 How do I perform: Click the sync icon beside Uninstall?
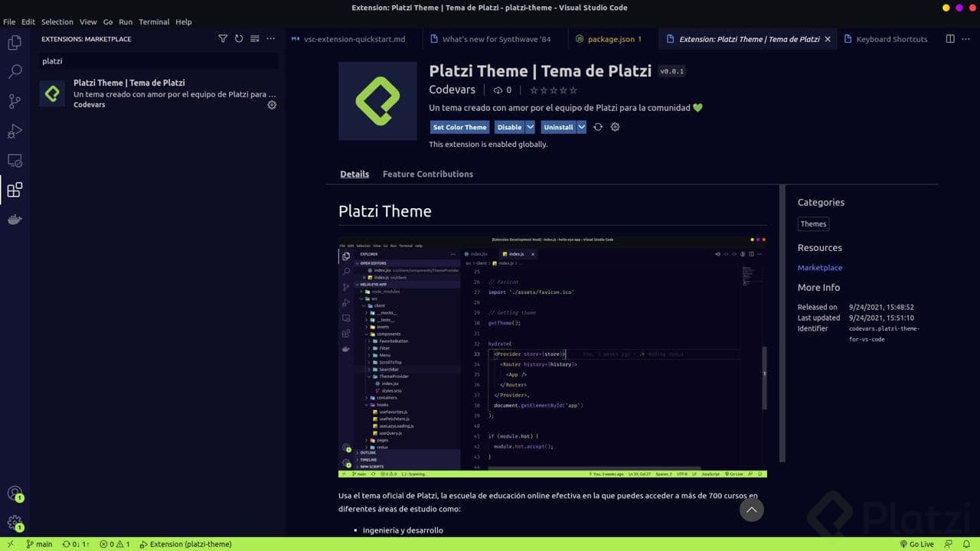[598, 127]
